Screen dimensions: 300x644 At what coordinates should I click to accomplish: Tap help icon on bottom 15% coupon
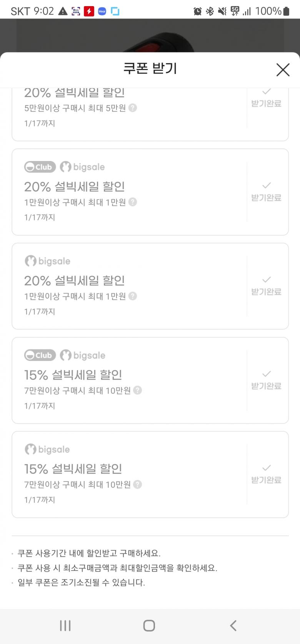[138, 485]
